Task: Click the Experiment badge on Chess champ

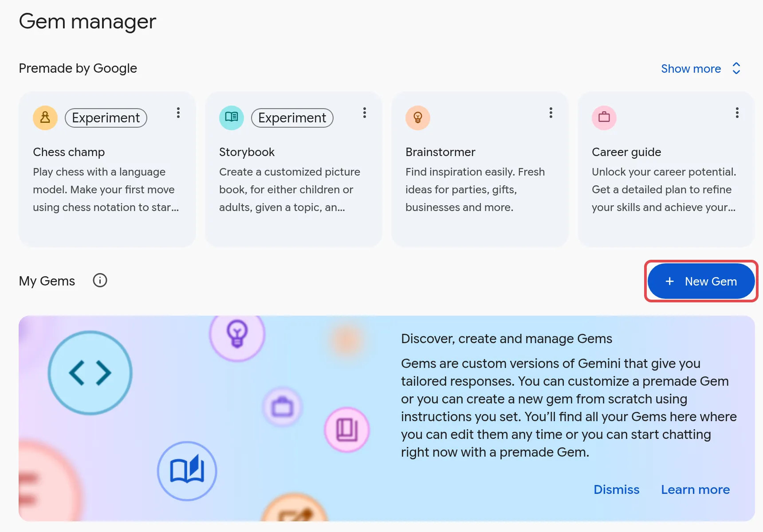Action: [106, 118]
